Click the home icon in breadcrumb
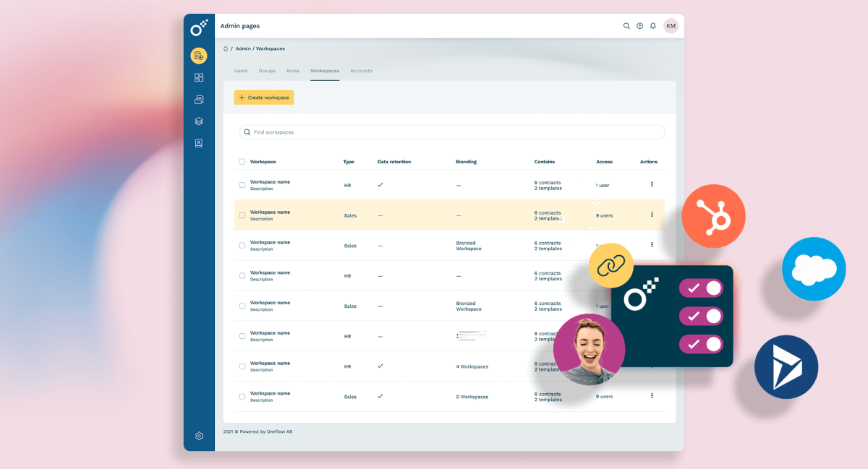 226,48
